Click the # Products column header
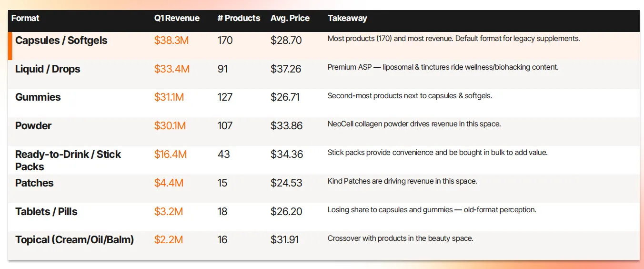644x269 pixels. click(x=239, y=18)
